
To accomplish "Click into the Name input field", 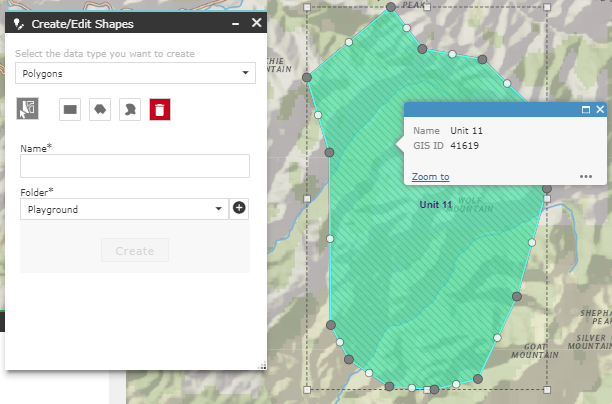I will 135,166.
